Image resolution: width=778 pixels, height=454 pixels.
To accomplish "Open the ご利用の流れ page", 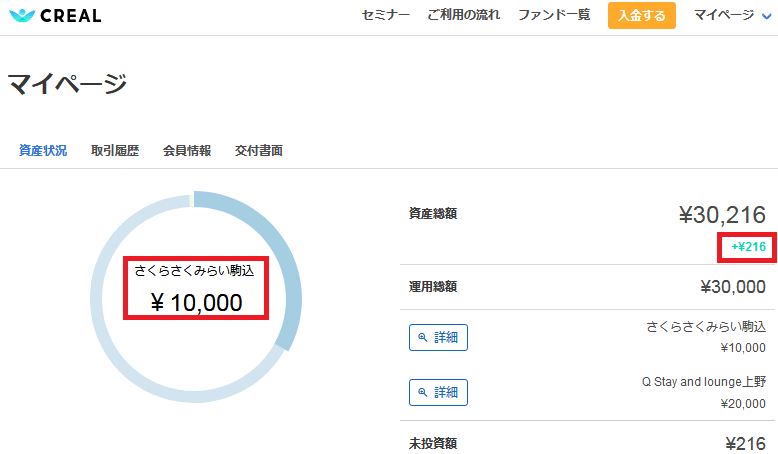I will click(x=463, y=15).
